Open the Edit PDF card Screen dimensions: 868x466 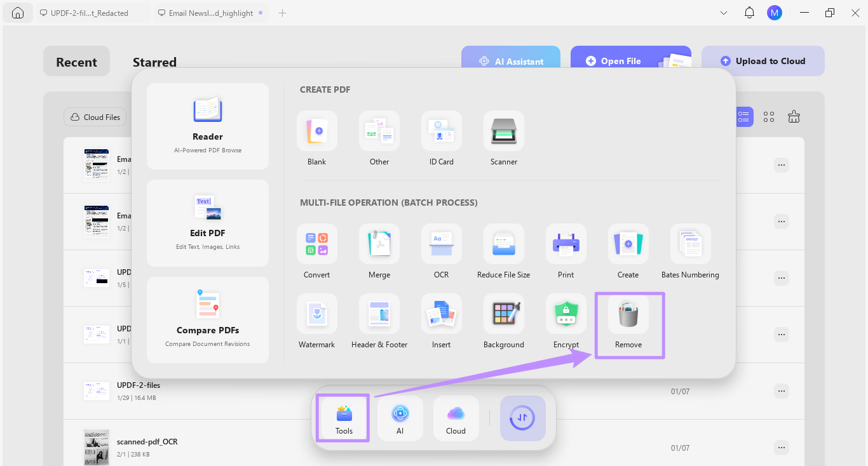coord(208,223)
